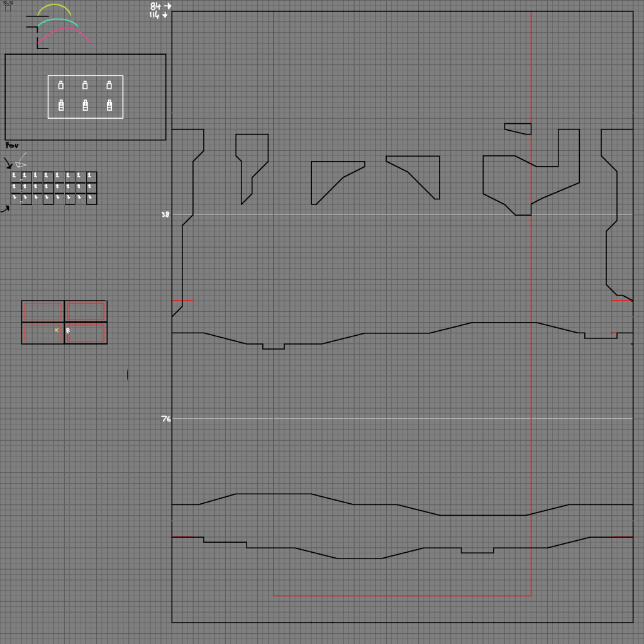
Task: Select the white stick figure player icon
Action: point(68,330)
